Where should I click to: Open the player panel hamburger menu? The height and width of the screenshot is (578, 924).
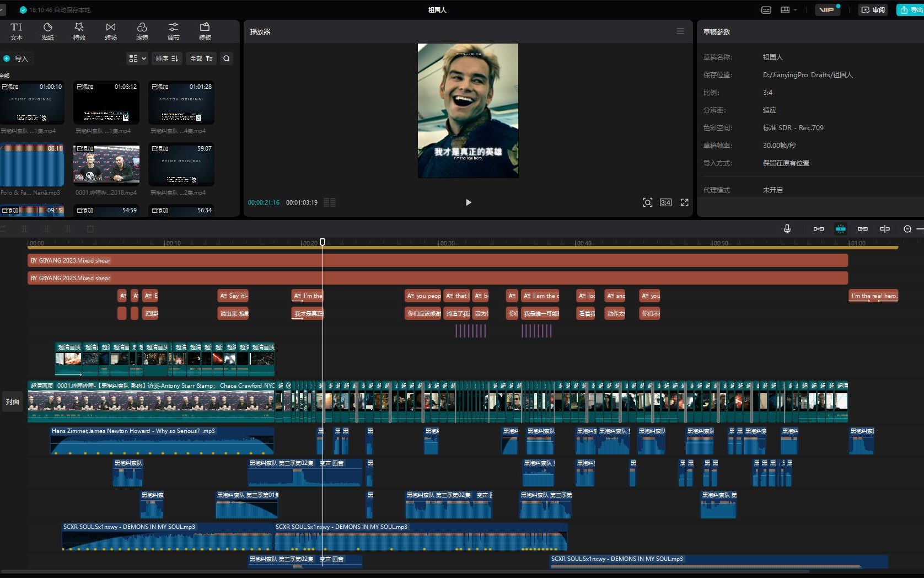[x=680, y=31]
